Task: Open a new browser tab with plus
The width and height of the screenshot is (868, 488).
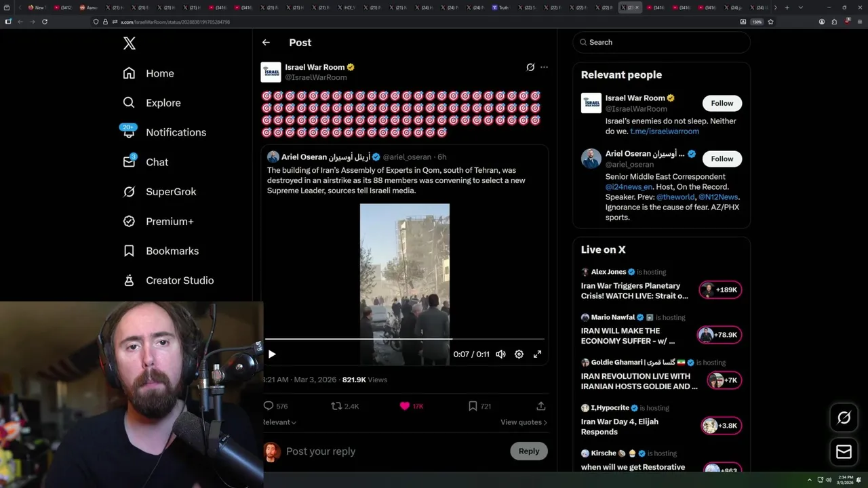Action: coord(787,7)
